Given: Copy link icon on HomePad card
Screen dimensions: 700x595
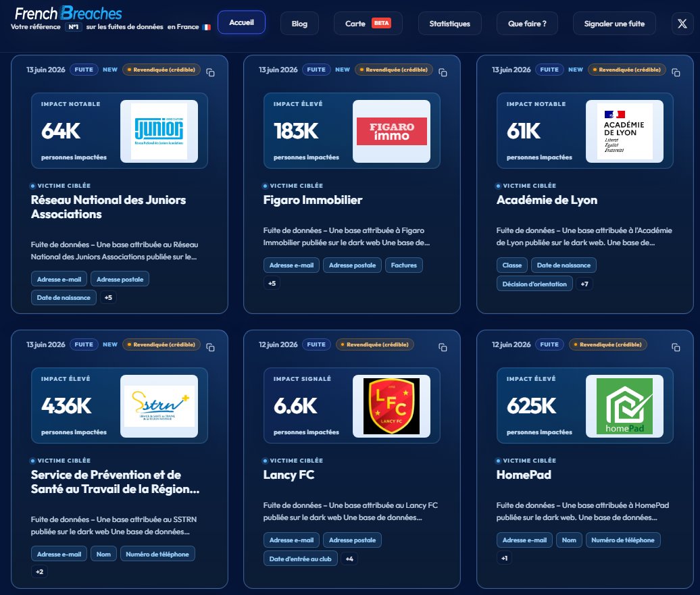Looking at the screenshot, I should click(x=676, y=347).
